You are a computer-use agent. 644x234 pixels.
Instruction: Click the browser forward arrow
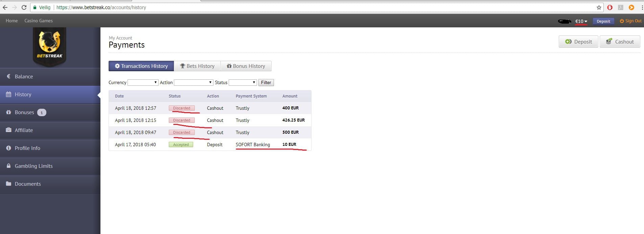point(14,7)
